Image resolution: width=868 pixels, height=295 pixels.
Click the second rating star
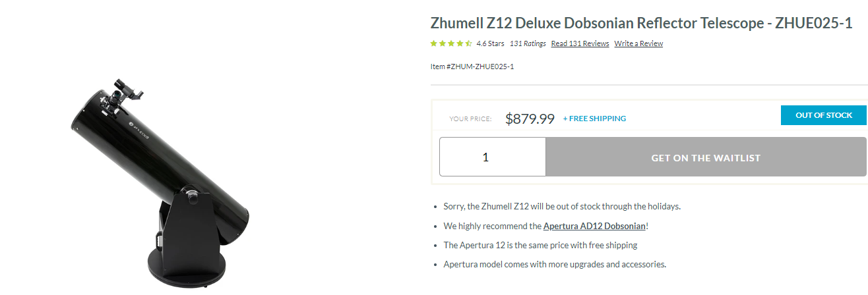coord(443,44)
